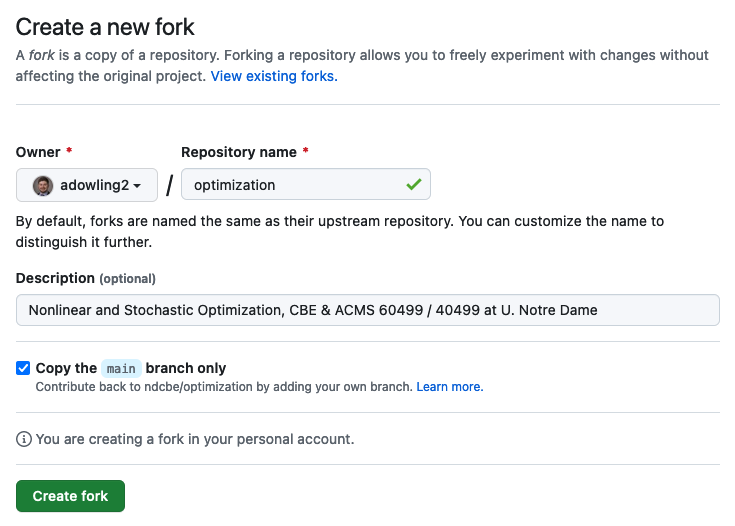Follow the Learn more link

click(x=450, y=387)
